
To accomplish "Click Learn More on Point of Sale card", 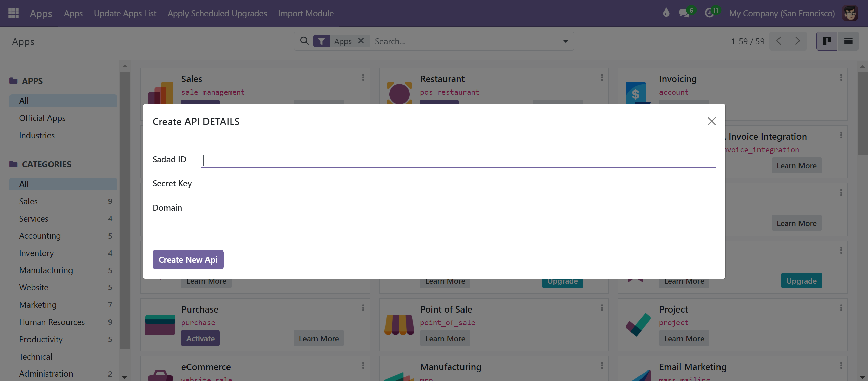I will 445,338.
